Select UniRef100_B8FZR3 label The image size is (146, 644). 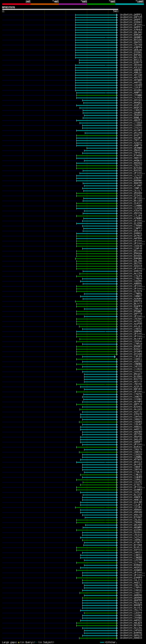coord(131,389)
